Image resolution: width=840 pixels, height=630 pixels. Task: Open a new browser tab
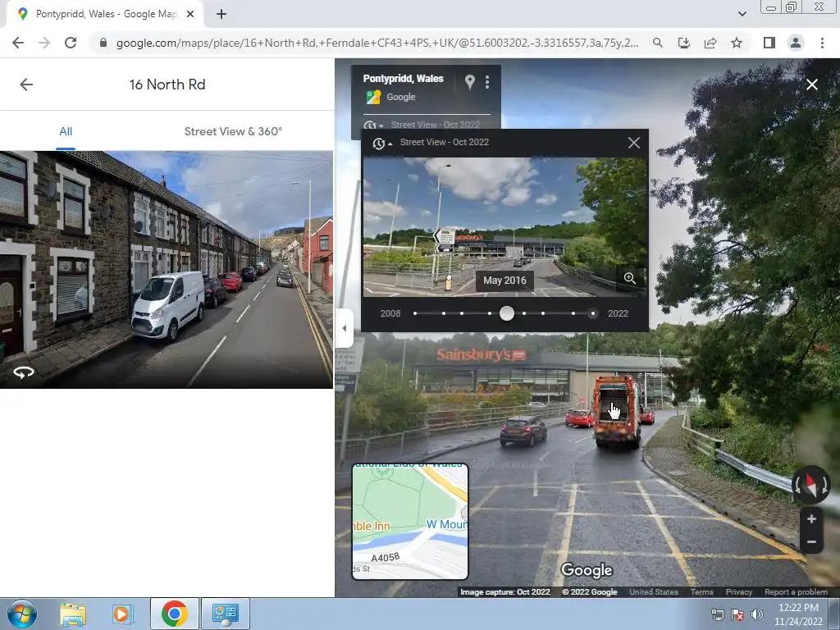221,15
